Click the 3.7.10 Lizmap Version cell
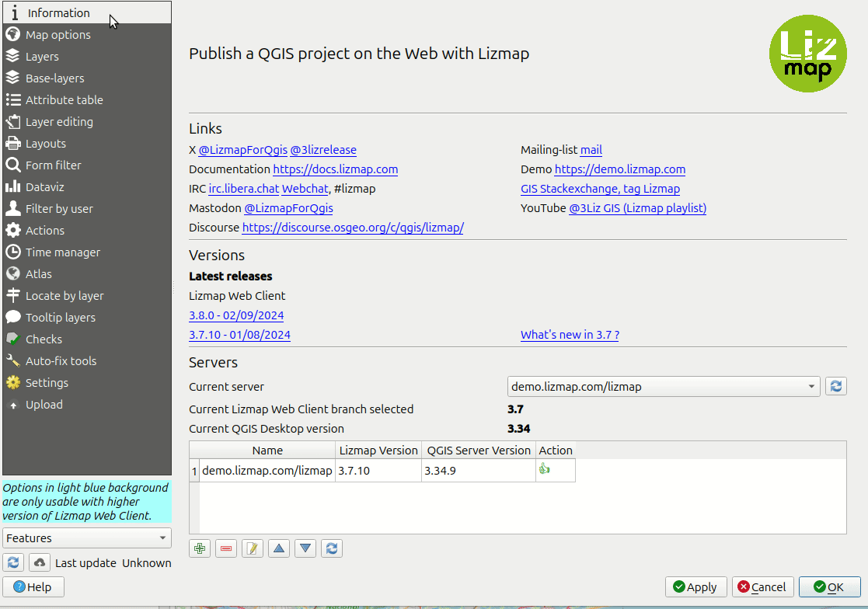Viewport: 868px width, 609px height. (378, 471)
